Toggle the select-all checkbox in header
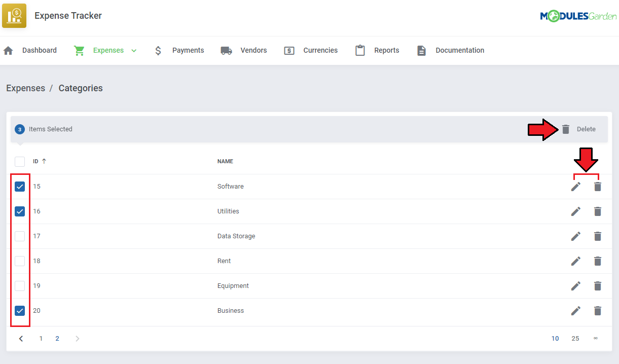619x364 pixels. click(20, 162)
